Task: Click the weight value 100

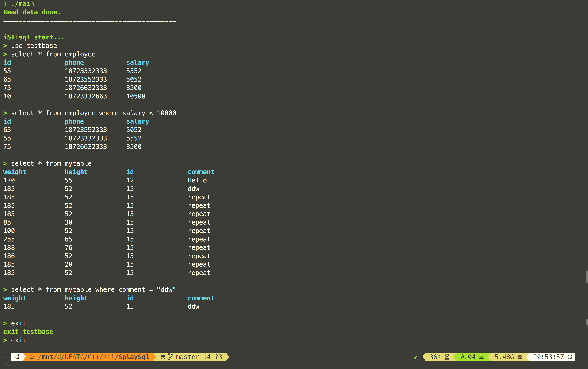Action: (9, 231)
